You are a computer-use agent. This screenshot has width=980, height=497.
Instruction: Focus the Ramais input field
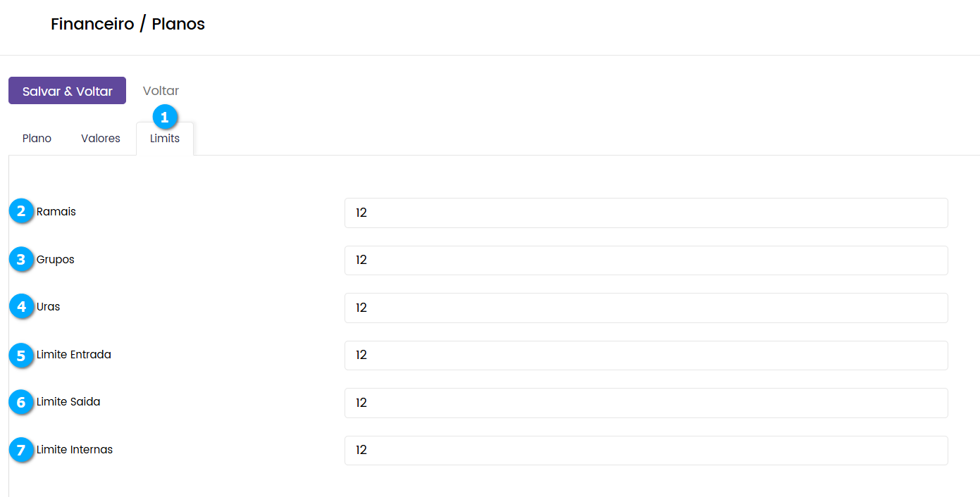pyautogui.click(x=645, y=213)
